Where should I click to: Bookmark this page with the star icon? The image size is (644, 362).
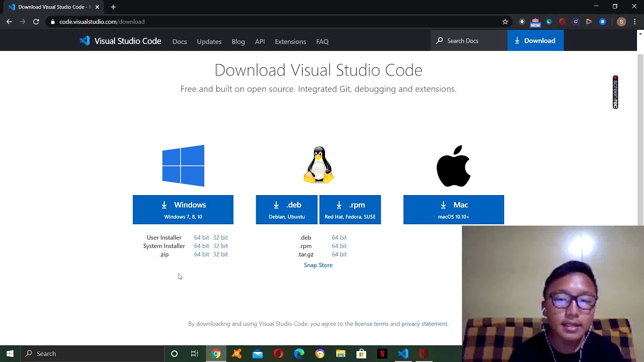[x=505, y=22]
